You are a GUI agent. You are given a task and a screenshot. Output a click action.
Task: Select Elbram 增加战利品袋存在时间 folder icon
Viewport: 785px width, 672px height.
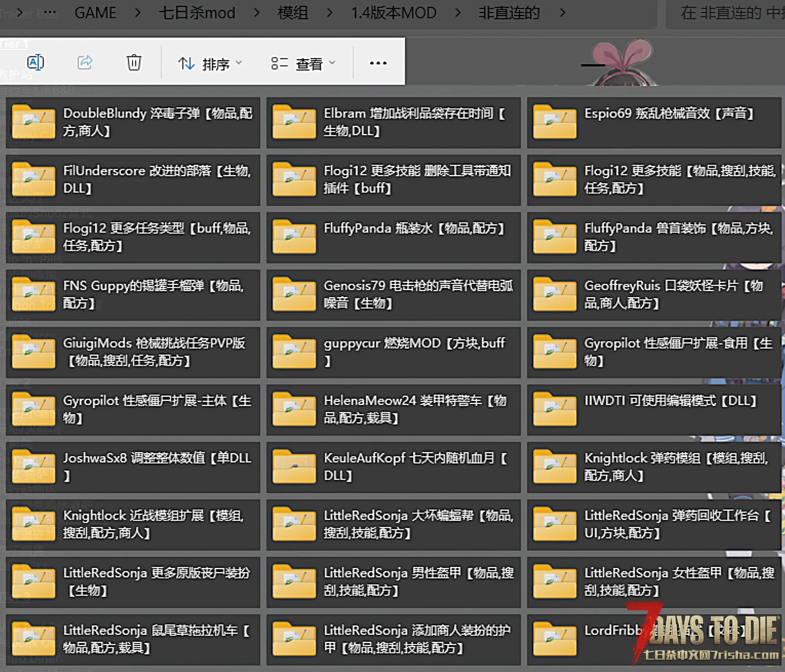[x=294, y=122]
